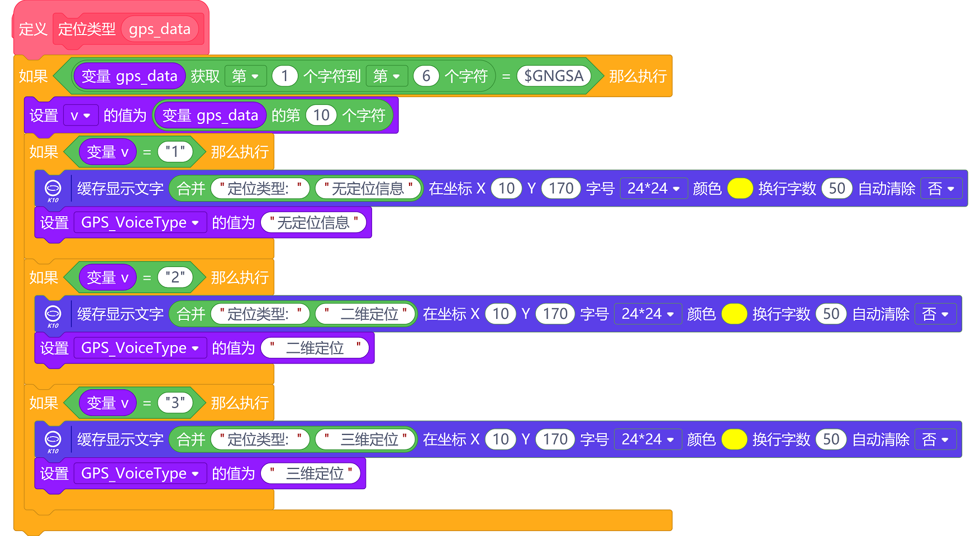Click the start character index field 1
The width and height of the screenshot is (980, 536).
(x=285, y=76)
